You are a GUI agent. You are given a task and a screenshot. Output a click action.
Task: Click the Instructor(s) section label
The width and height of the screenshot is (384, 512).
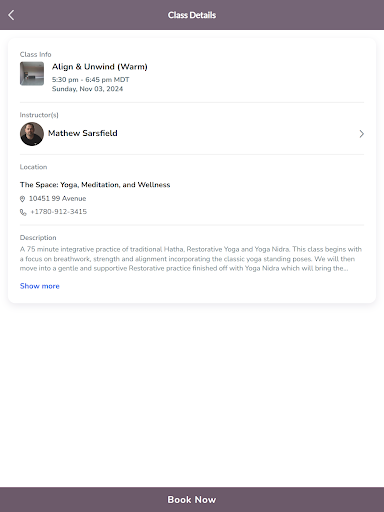tap(39, 115)
